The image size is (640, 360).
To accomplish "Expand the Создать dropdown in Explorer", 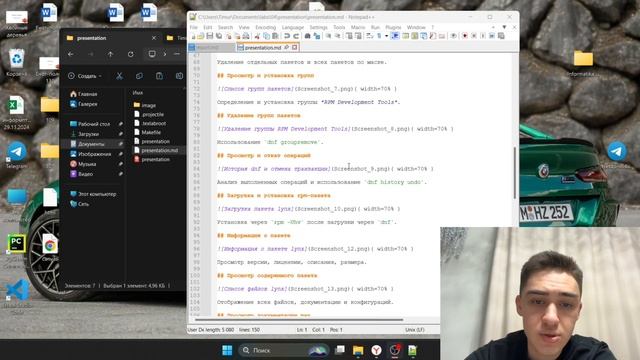I will tap(100, 76).
